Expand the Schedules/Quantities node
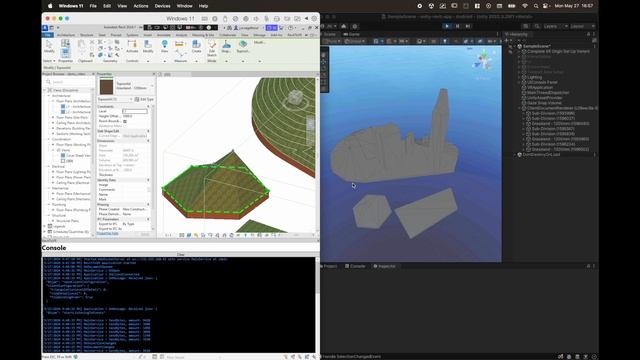The image size is (640, 360). click(45, 231)
